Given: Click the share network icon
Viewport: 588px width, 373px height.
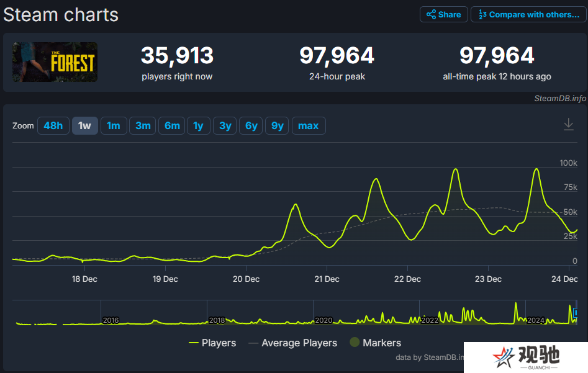Looking at the screenshot, I should 432,15.
